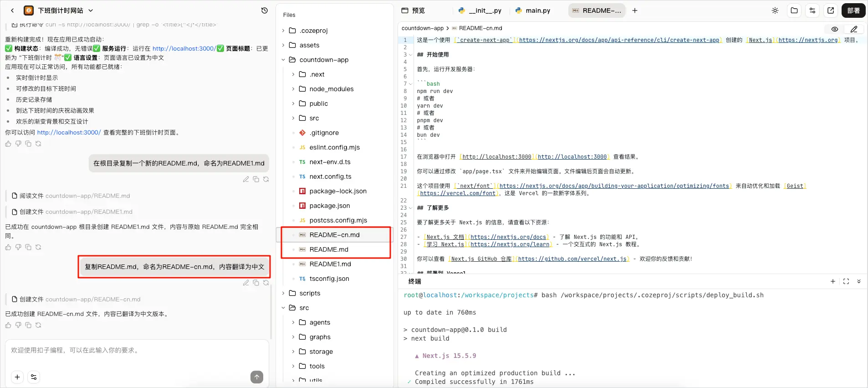The width and height of the screenshot is (868, 388).
Task: Regenerate the reply listing countdown features
Action: pos(38,144)
